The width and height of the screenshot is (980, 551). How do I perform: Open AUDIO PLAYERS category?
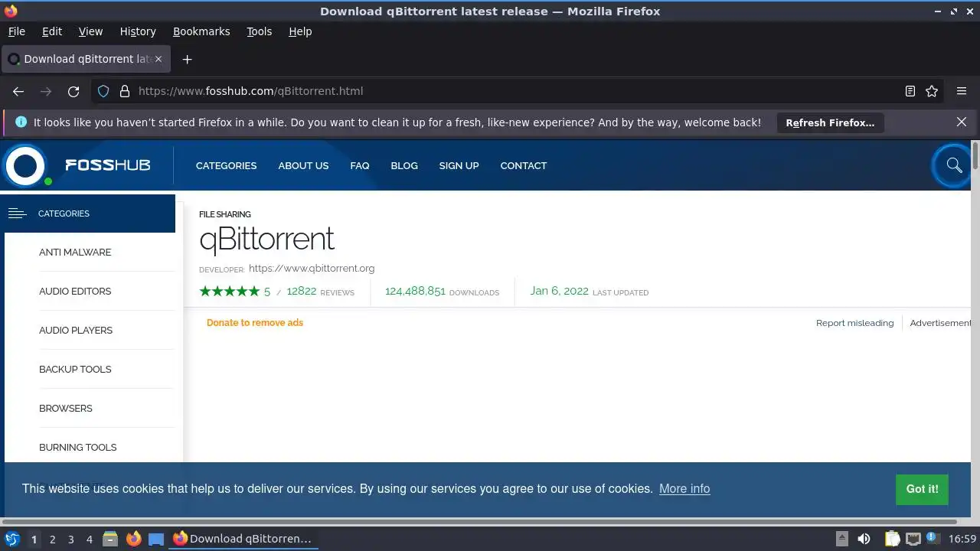(x=76, y=331)
